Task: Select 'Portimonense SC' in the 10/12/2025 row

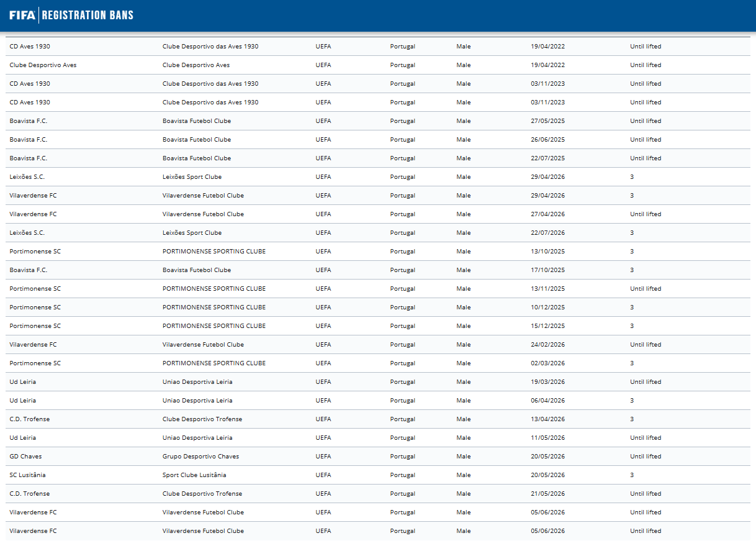Action: [x=35, y=307]
